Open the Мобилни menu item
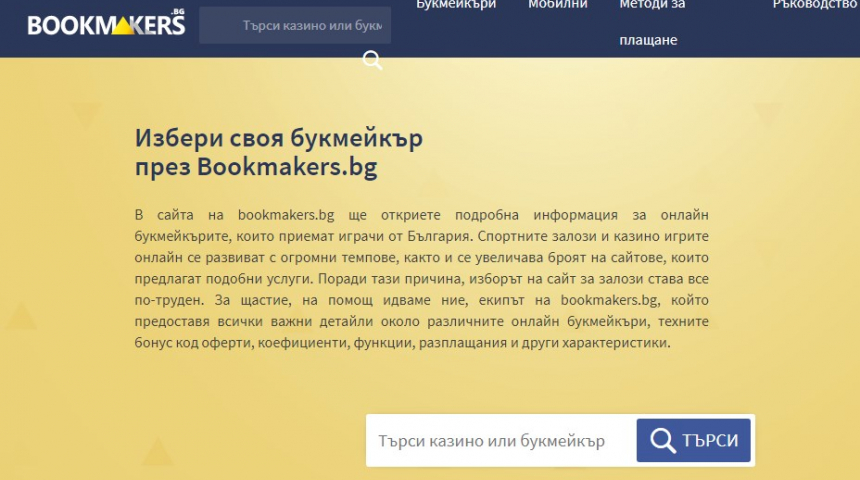This screenshot has width=860, height=480. 558,4
